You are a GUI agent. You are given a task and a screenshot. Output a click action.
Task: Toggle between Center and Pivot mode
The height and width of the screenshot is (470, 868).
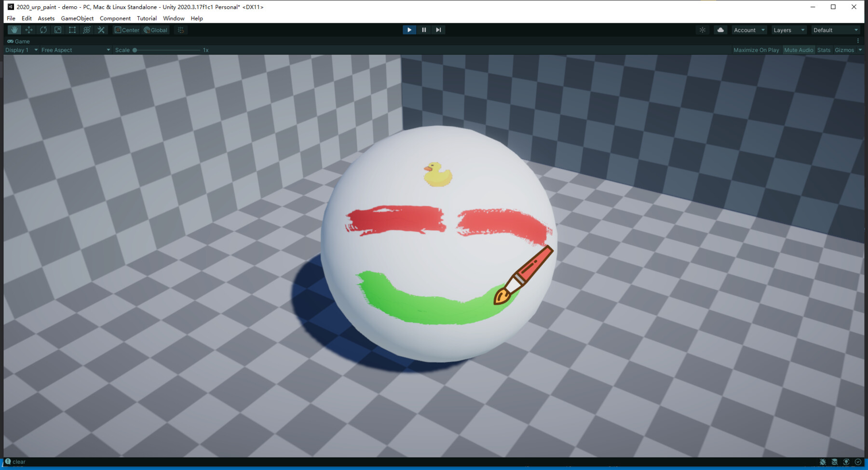pos(126,29)
